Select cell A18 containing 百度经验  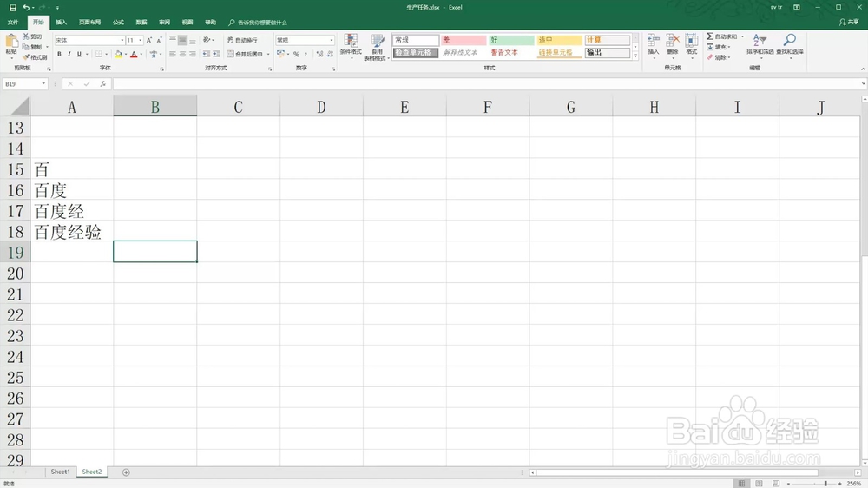(72, 232)
